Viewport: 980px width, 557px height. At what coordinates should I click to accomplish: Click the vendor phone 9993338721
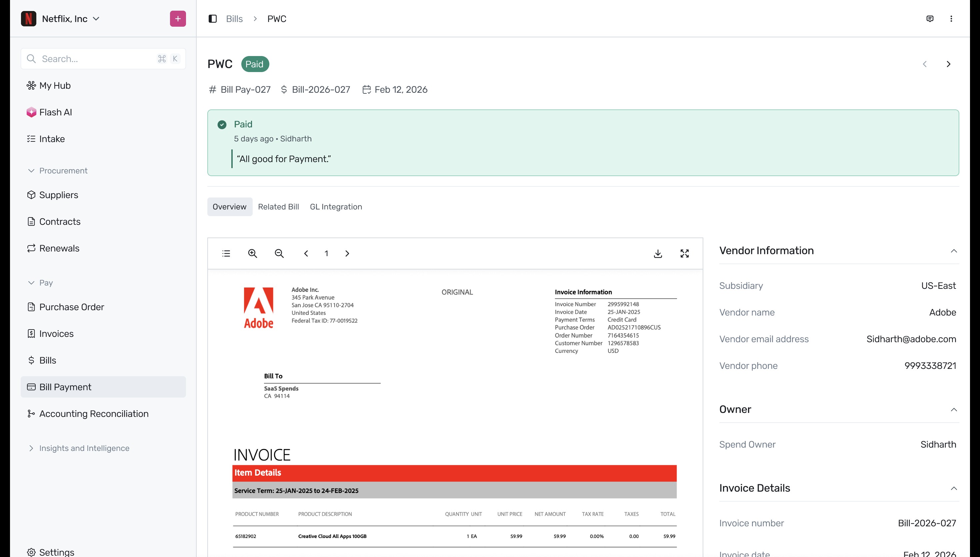(x=930, y=366)
